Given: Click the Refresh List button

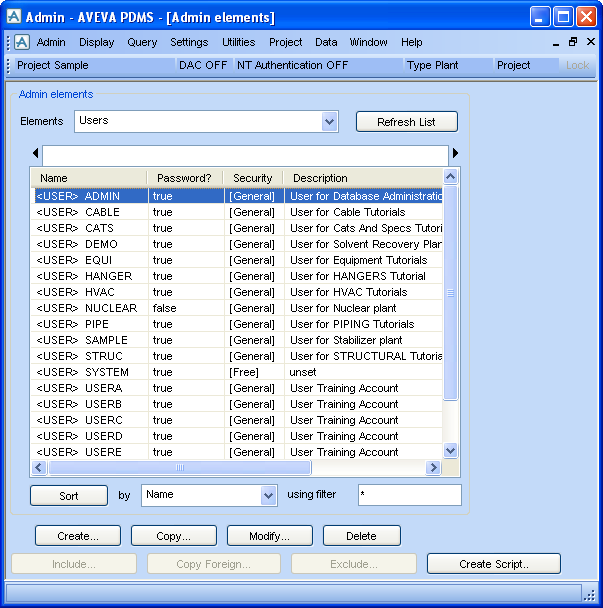Looking at the screenshot, I should 406,122.
